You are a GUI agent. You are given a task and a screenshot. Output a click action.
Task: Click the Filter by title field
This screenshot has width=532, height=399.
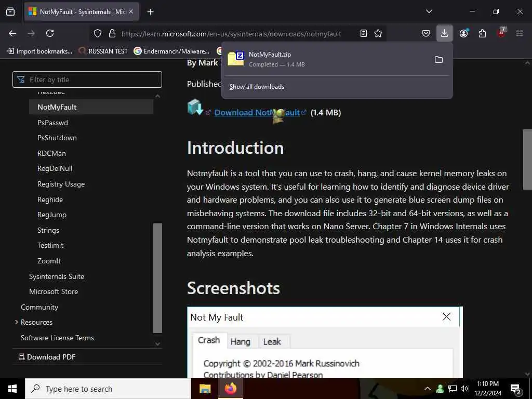[x=87, y=79]
